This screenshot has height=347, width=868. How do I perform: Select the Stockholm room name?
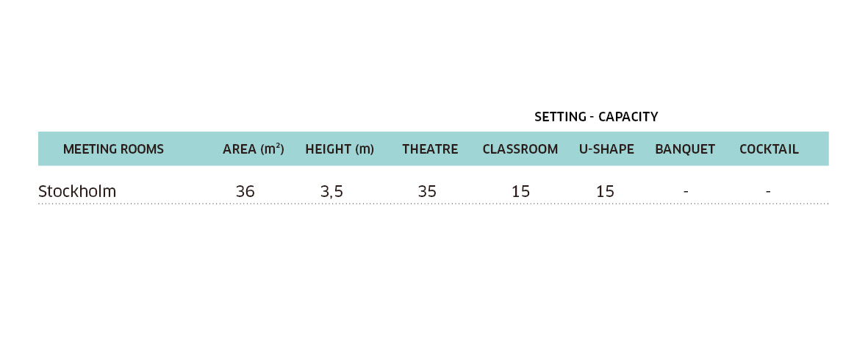point(77,191)
